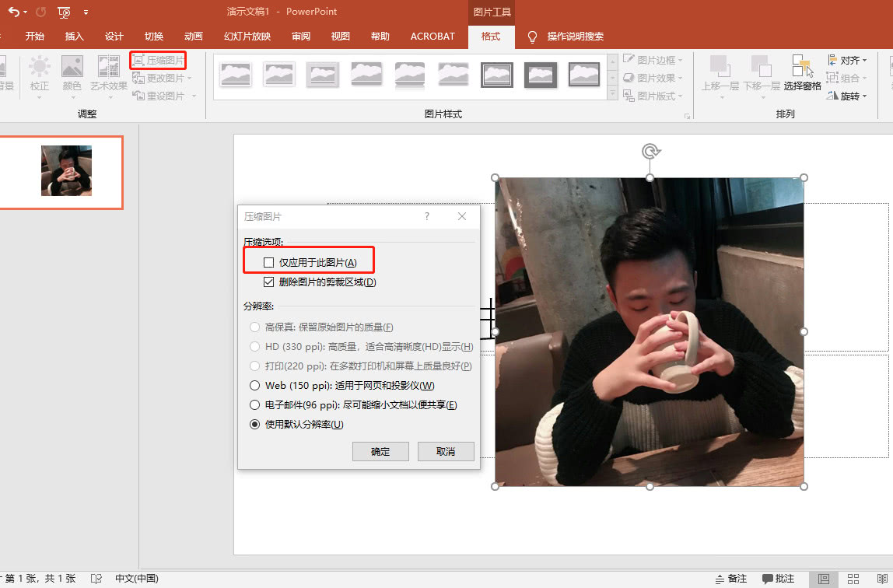Check 仅应用于此图片 checkbox

(x=269, y=262)
